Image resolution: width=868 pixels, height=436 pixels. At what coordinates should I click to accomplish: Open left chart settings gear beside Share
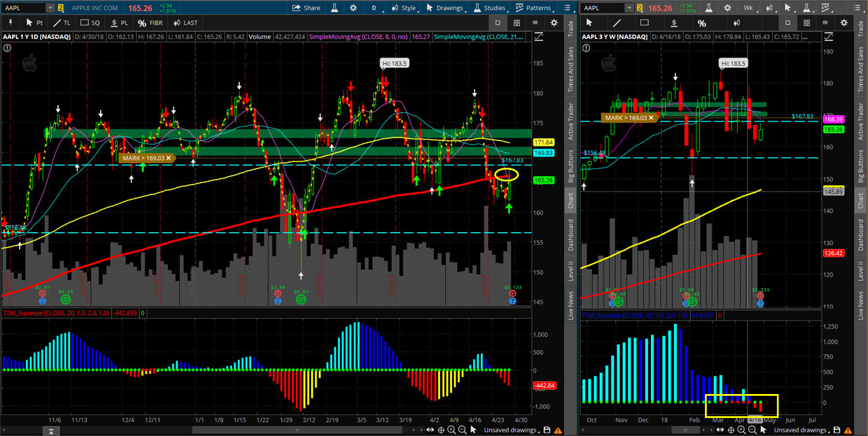click(x=353, y=8)
